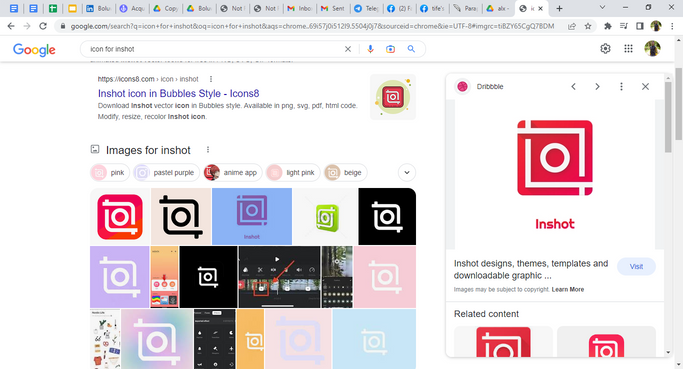Filter images by anime app chip
Screen dimensions: 683x369
coord(233,173)
